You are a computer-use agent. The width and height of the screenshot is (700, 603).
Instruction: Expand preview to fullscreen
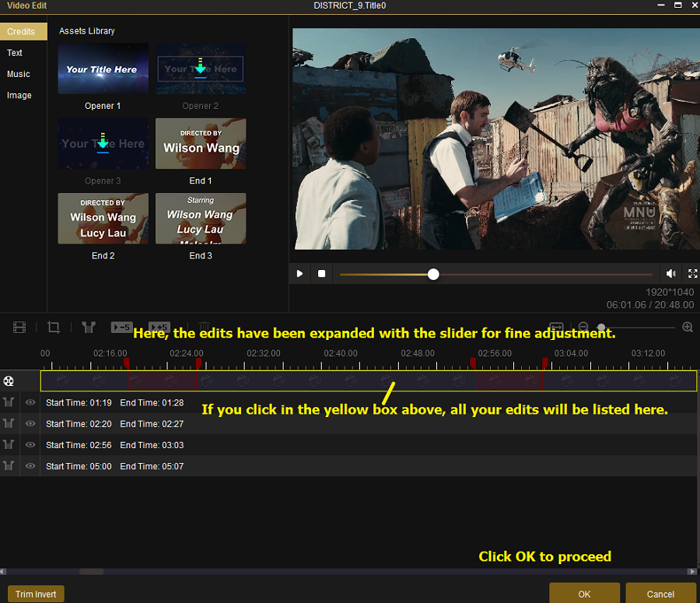tap(692, 273)
